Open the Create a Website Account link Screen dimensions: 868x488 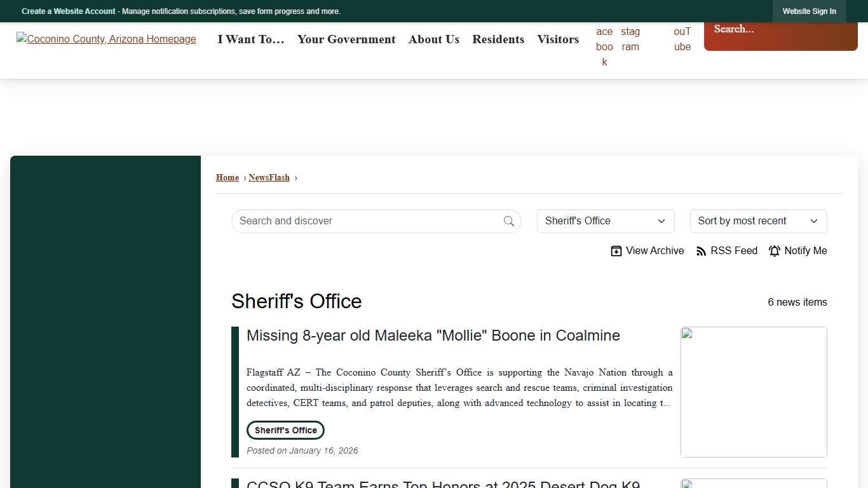tap(68, 11)
